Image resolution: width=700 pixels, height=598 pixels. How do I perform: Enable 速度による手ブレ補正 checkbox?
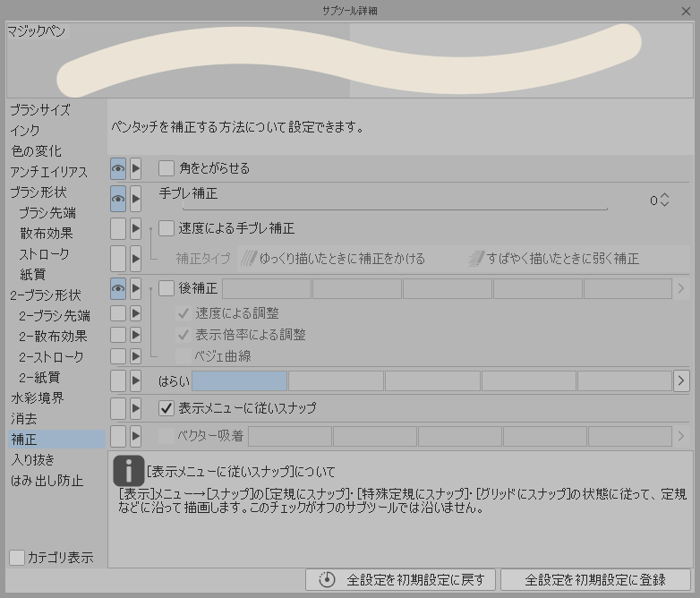[x=166, y=228]
